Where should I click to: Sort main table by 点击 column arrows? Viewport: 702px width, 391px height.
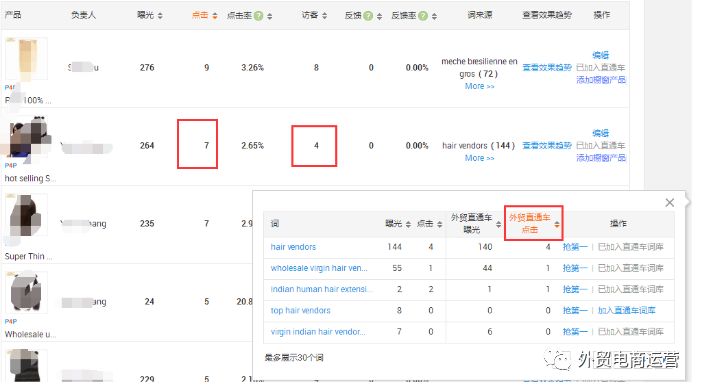(215, 16)
